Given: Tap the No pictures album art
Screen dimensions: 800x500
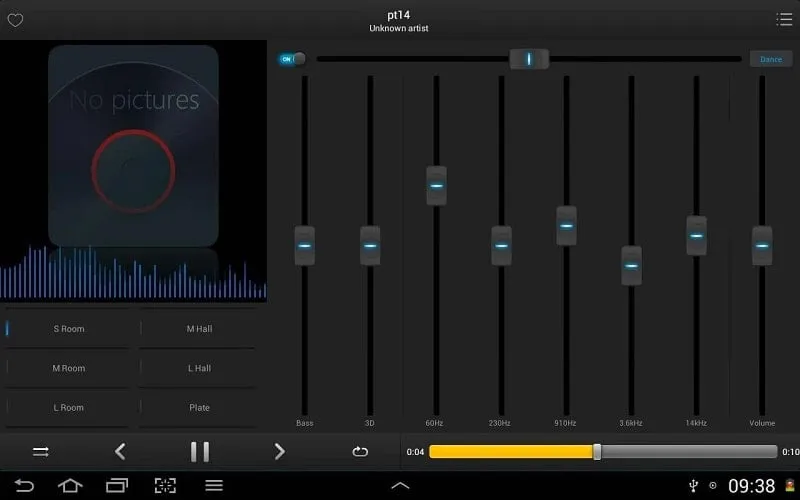Looking at the screenshot, I should (x=133, y=145).
